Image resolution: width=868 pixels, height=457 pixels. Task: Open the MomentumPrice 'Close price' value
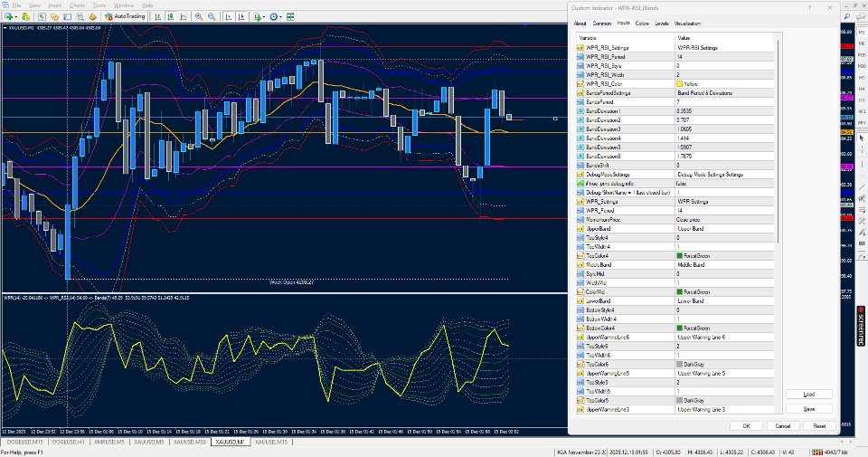(724, 220)
